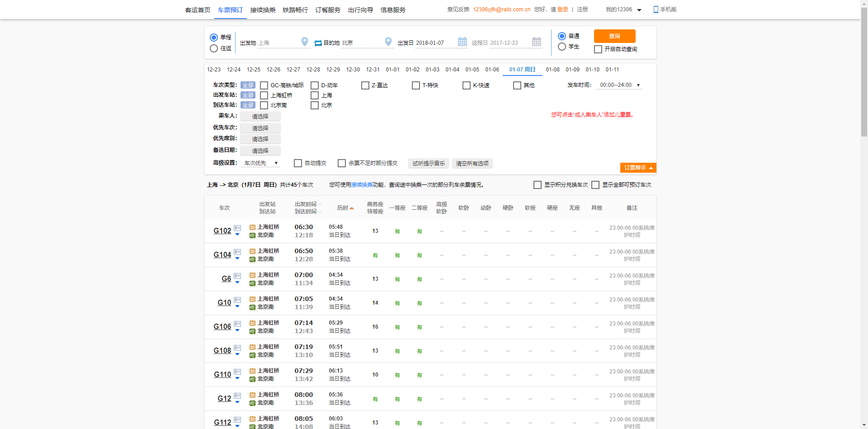
Task: Expand G106 stop details arrow
Action: pos(237,330)
